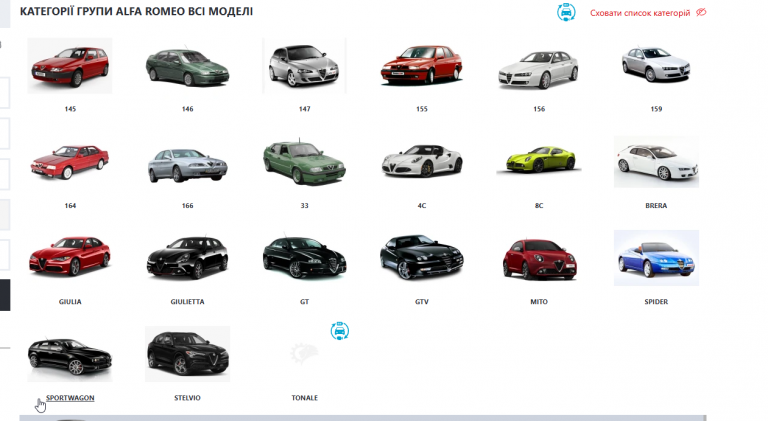Click the crossed-eye icon next to Сховати список категорій
This screenshot has height=421, width=768.
tap(701, 12)
